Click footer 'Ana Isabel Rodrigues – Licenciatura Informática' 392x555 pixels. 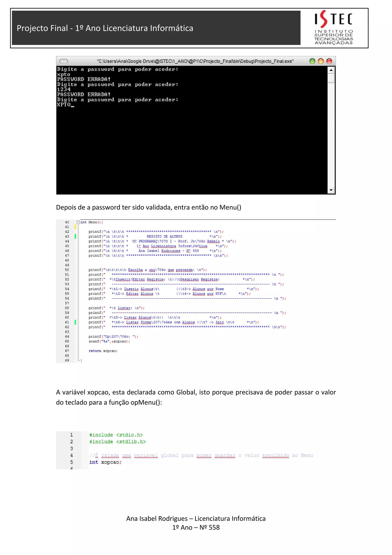click(196, 519)
